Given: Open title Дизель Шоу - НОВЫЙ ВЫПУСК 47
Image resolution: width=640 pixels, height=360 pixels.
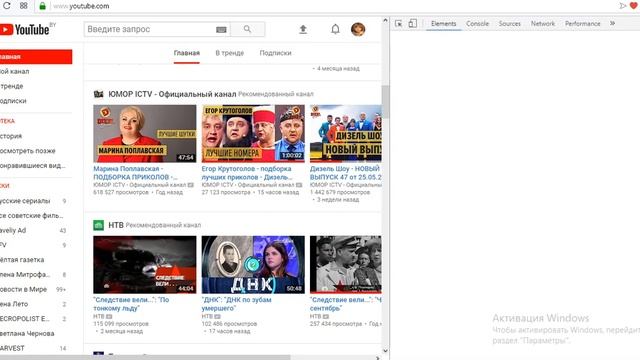Looking at the screenshot, I should [x=345, y=173].
